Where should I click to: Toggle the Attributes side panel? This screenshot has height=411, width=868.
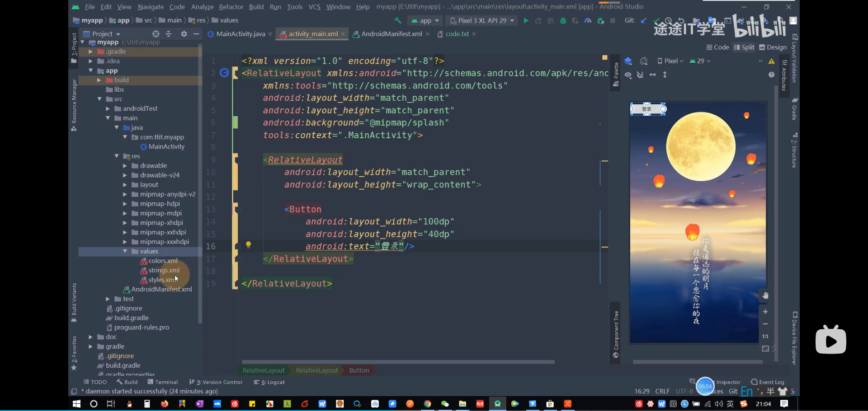point(784,77)
